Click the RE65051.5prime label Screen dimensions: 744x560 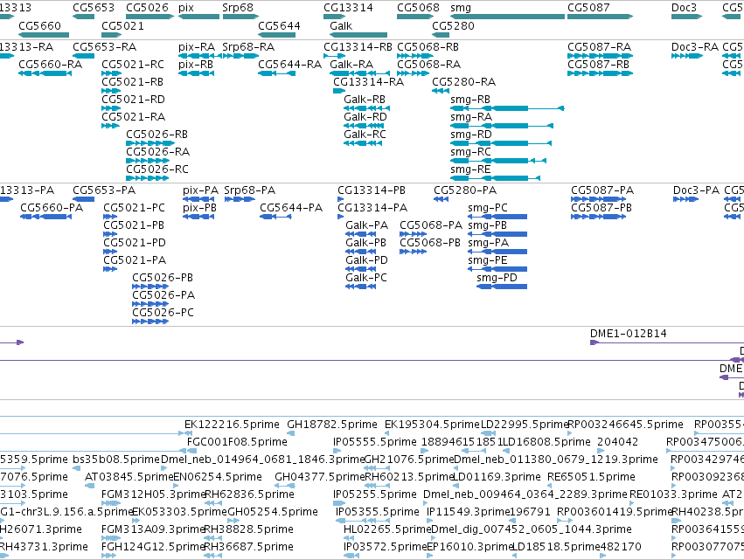coord(591,476)
